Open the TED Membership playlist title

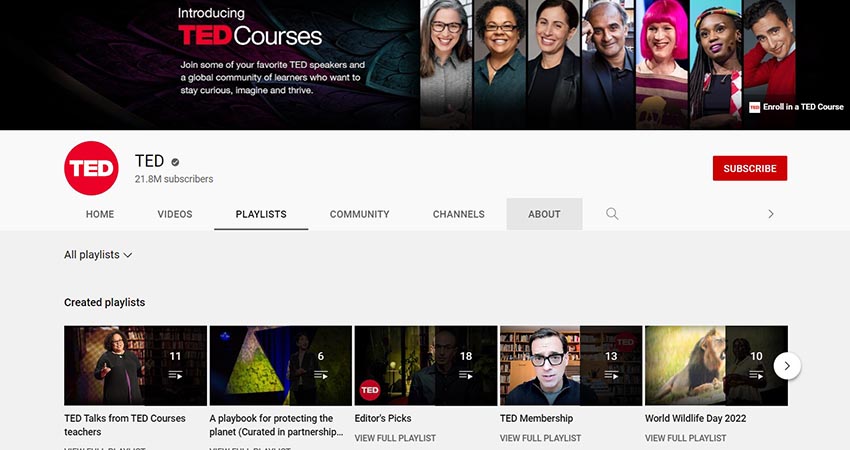point(536,419)
